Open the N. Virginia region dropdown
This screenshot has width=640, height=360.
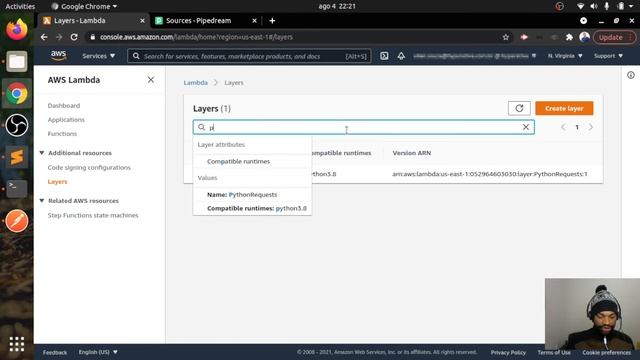click(565, 56)
